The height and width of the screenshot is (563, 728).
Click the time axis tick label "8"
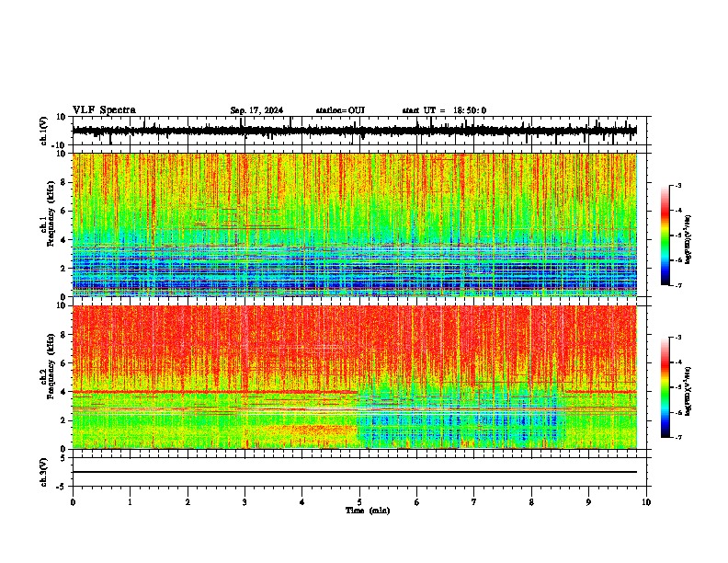pyautogui.click(x=531, y=502)
